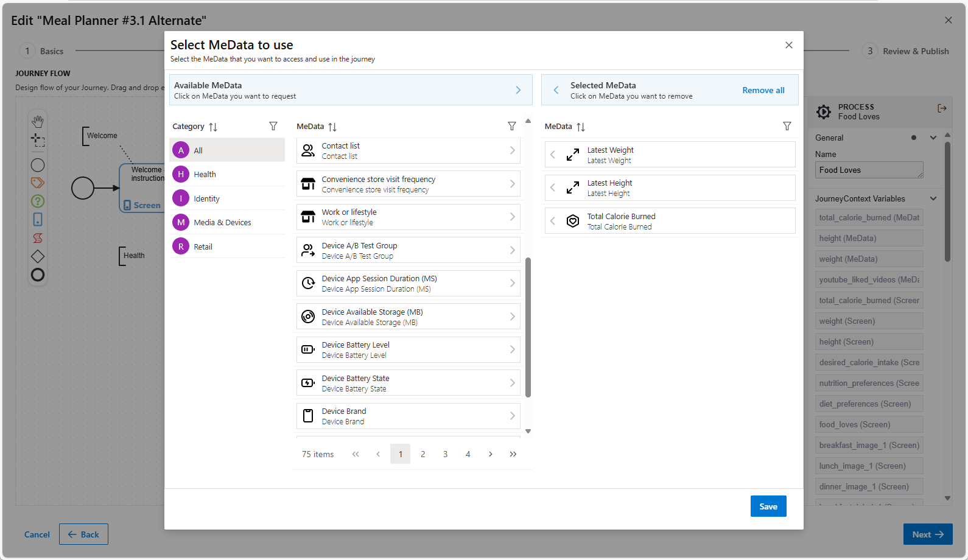
Task: Open step 1 Basics
Action: pos(42,51)
